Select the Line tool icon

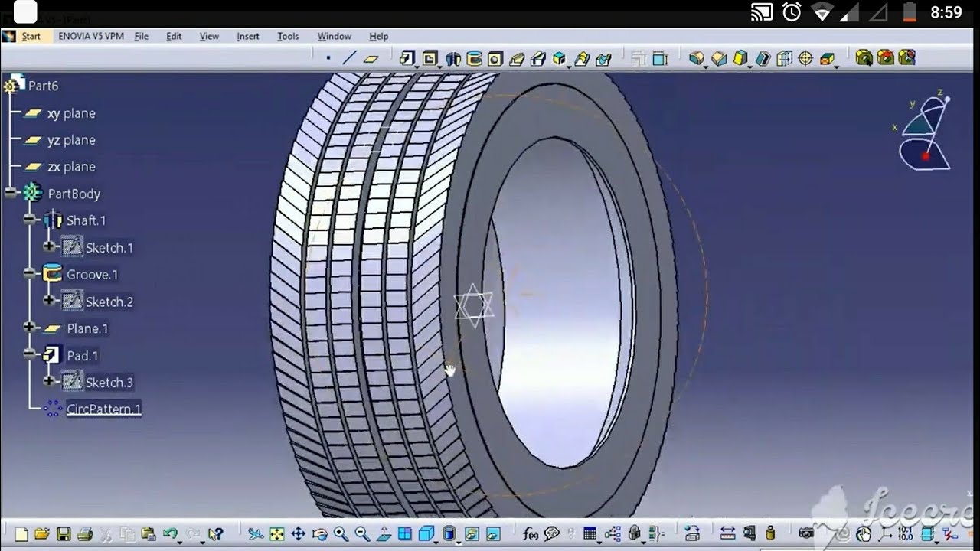tap(349, 57)
